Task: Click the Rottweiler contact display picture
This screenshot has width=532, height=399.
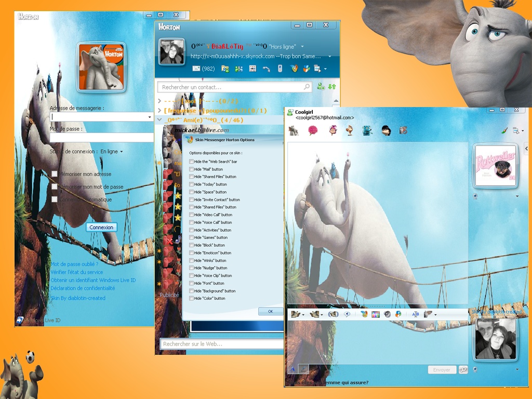Action: pyautogui.click(x=496, y=166)
